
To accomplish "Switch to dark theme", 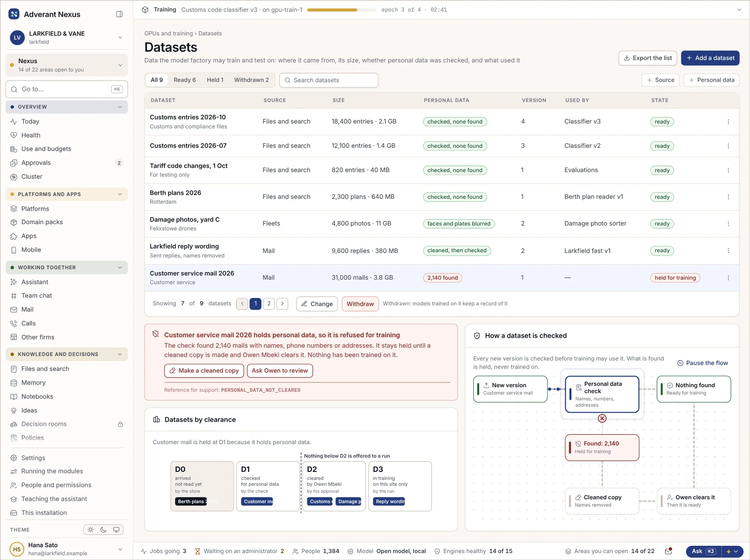I will point(103,530).
